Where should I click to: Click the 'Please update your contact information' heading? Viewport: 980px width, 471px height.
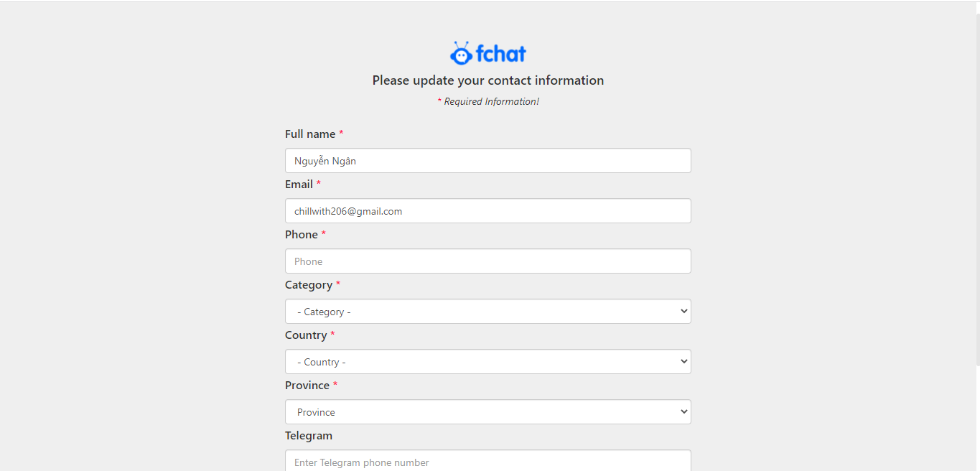pos(488,80)
